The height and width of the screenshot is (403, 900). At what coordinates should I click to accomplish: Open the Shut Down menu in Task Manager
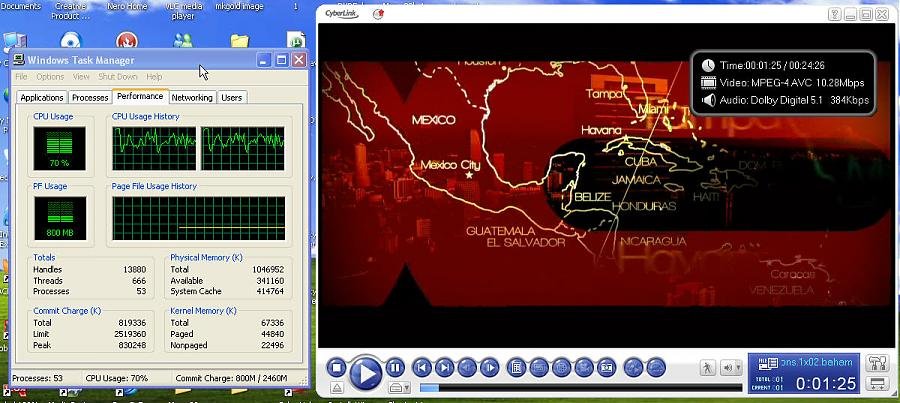click(118, 77)
